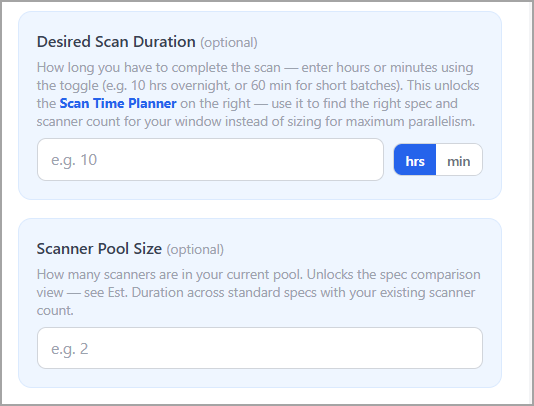Click the "How long you have to complete the scan" text

159,67
